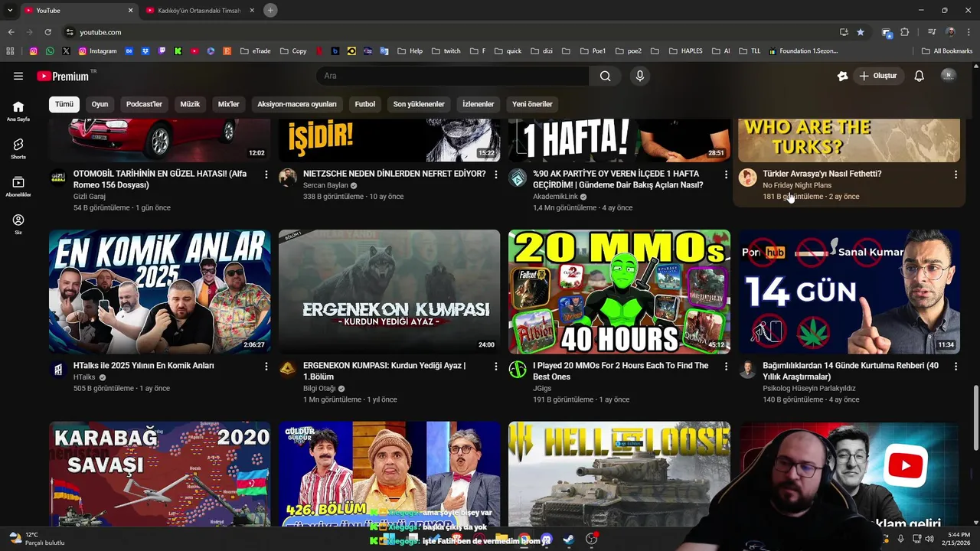Open the Chrome tab search dropdown
The height and width of the screenshot is (551, 980).
click(9, 10)
